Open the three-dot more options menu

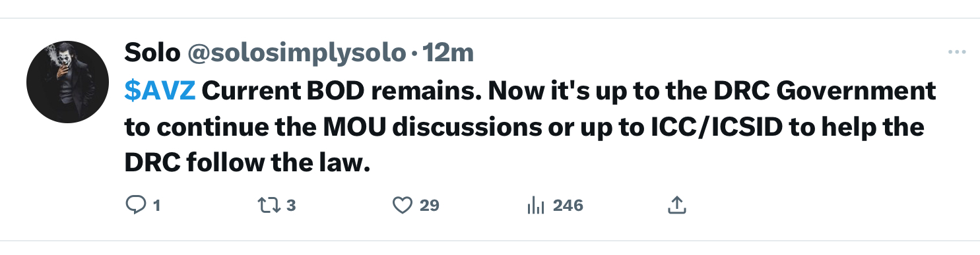pos(957,53)
